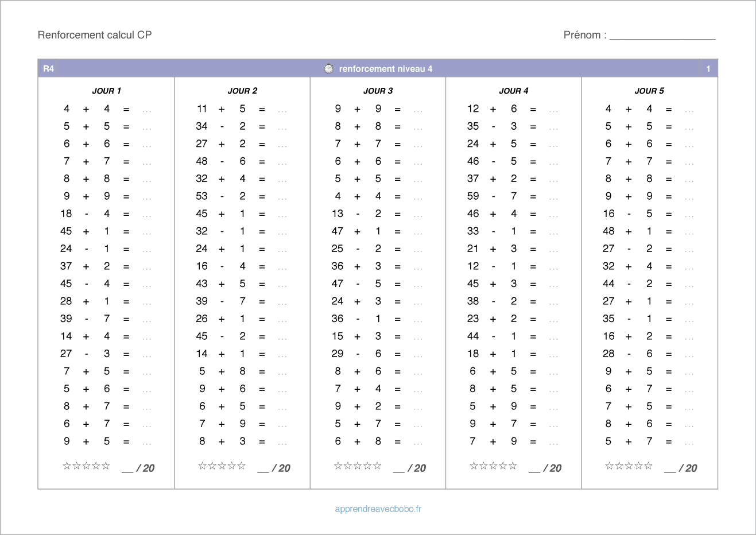Screen dimensions: 756x535
Task: Click the '44 - 2 =' row in JOUR 5
Action: click(649, 284)
